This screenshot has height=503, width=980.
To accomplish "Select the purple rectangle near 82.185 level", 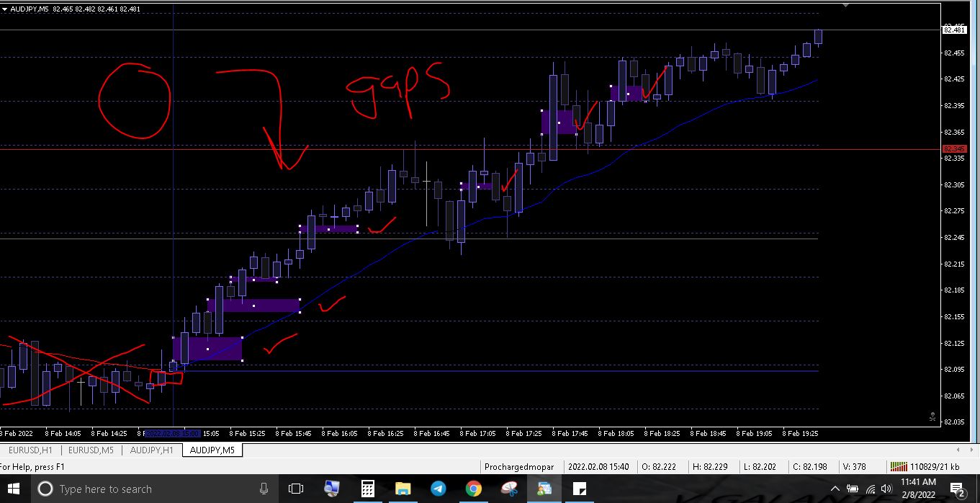I will tap(253, 306).
